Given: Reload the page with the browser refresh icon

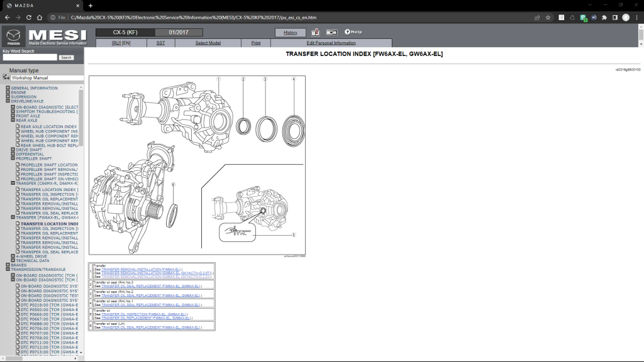Looking at the screenshot, I should 28,18.
